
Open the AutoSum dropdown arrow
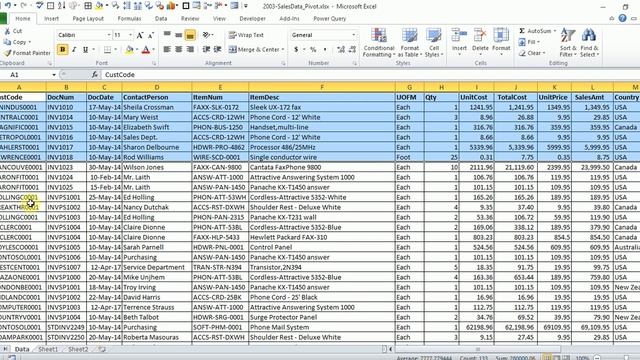point(555,31)
